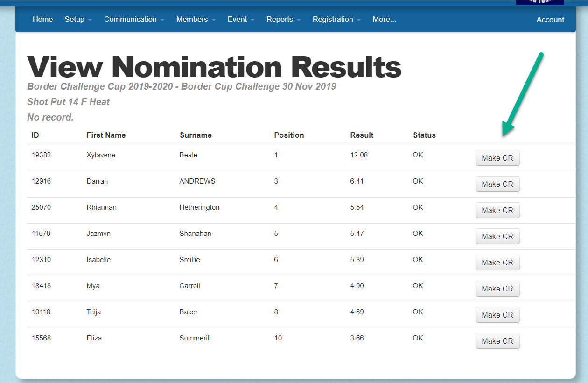The image size is (588, 383).
Task: Make CR for Eliza Summerill
Action: coord(497,341)
